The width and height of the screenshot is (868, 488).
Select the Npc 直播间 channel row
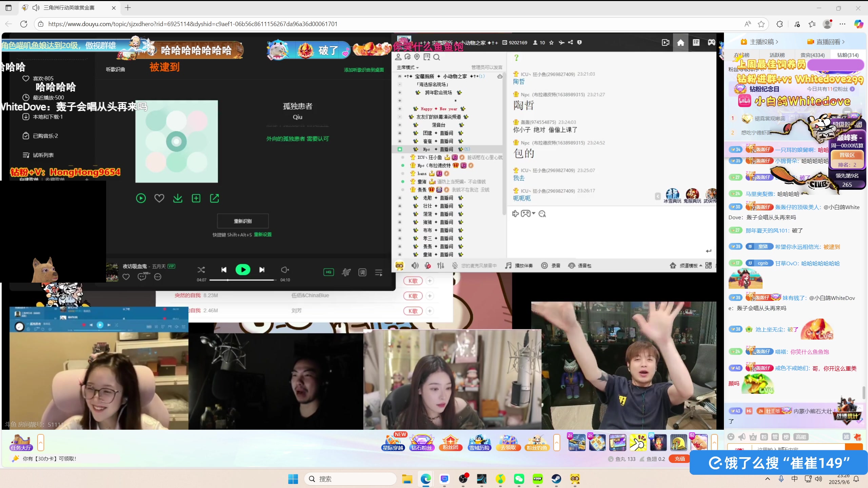[447, 149]
